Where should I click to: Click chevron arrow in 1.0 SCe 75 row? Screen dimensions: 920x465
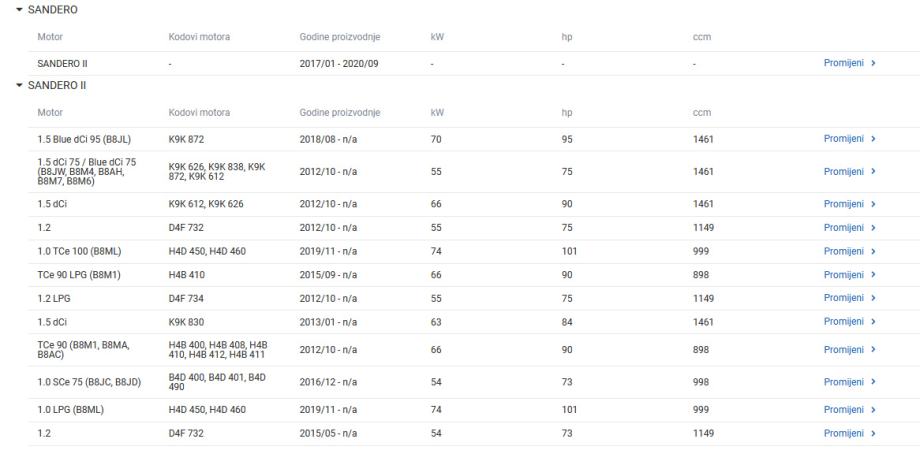[874, 382]
